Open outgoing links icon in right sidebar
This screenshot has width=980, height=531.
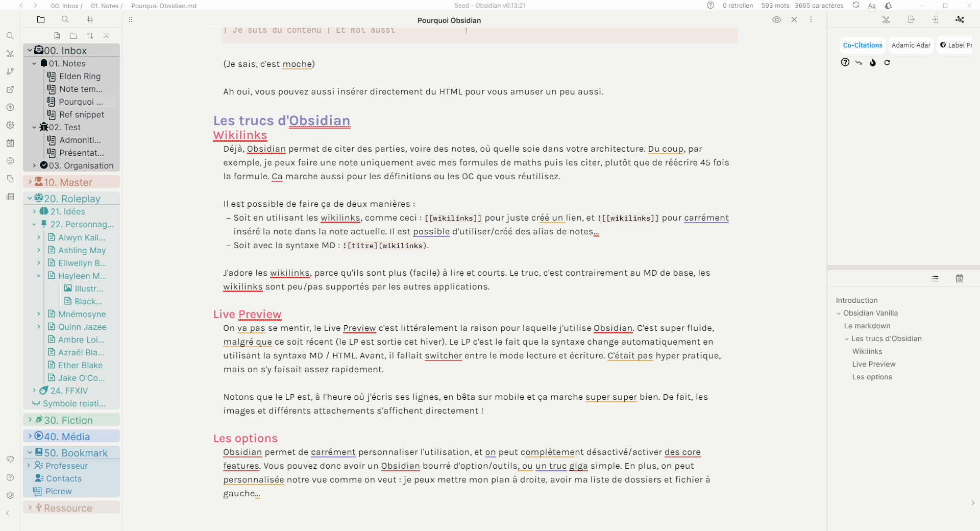[911, 19]
